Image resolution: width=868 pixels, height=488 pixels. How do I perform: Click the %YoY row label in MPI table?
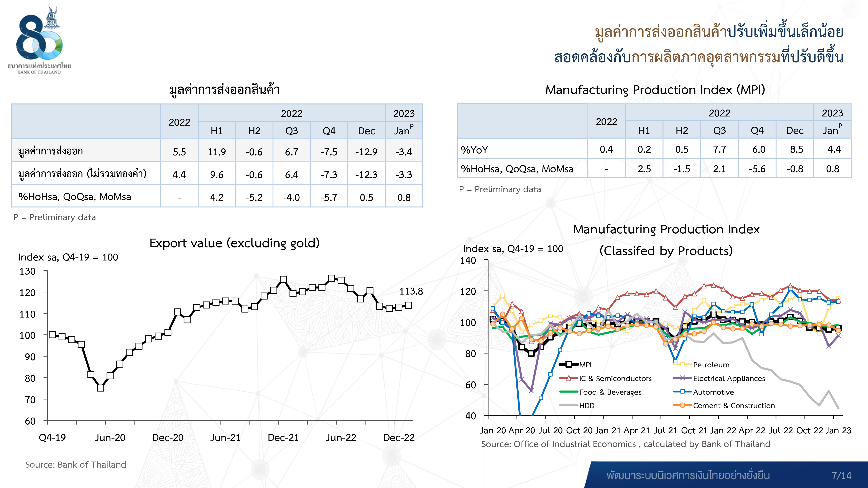pos(474,149)
